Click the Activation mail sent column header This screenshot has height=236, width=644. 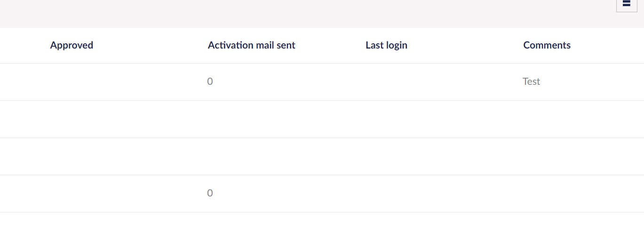click(252, 45)
